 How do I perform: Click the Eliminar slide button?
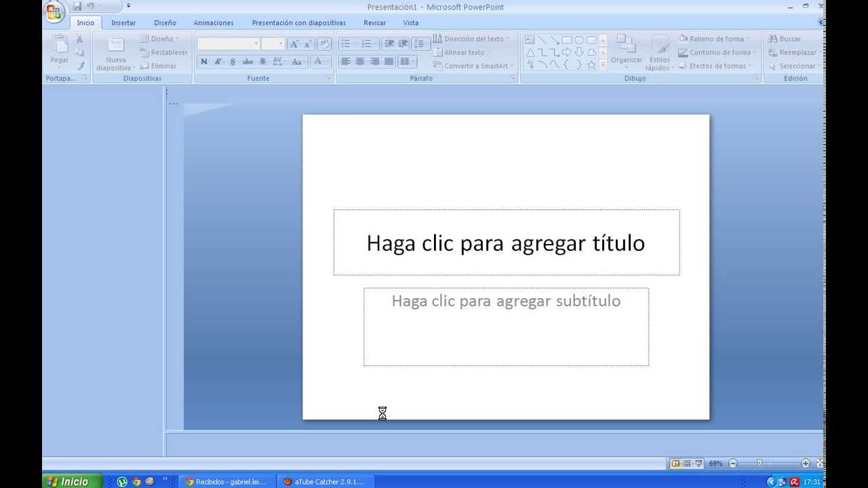[158, 66]
